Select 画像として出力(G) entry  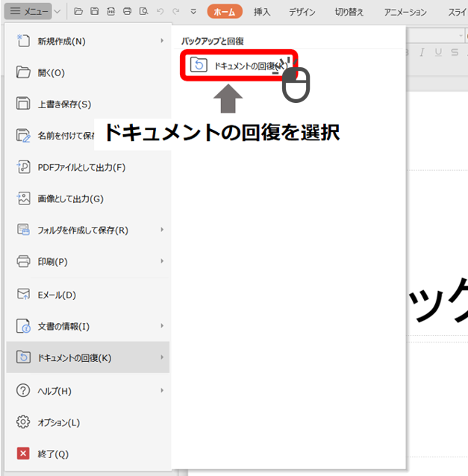[88, 199]
